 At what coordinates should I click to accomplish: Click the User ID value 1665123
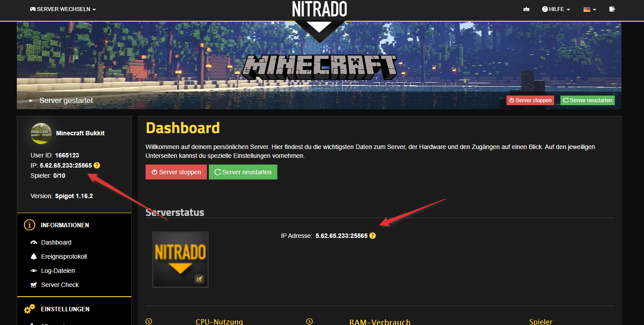pyautogui.click(x=67, y=155)
